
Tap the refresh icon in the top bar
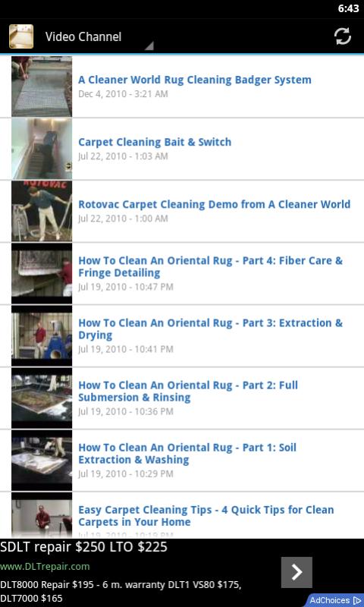coord(342,36)
